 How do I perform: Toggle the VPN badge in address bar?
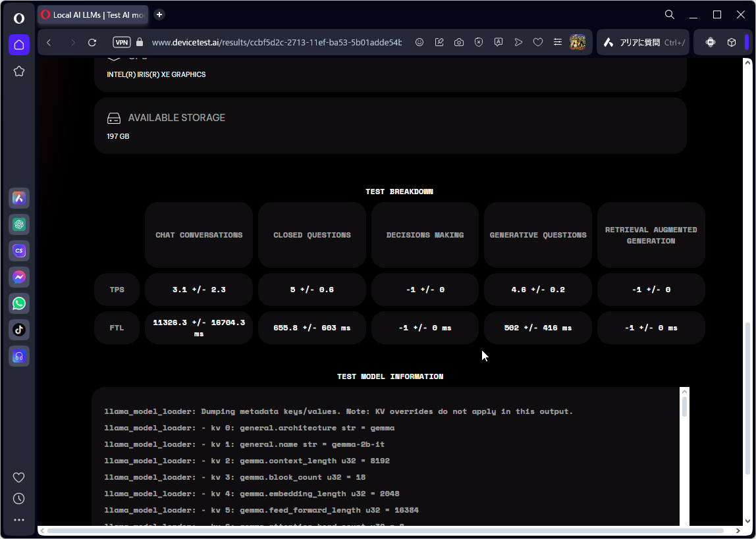(x=121, y=41)
